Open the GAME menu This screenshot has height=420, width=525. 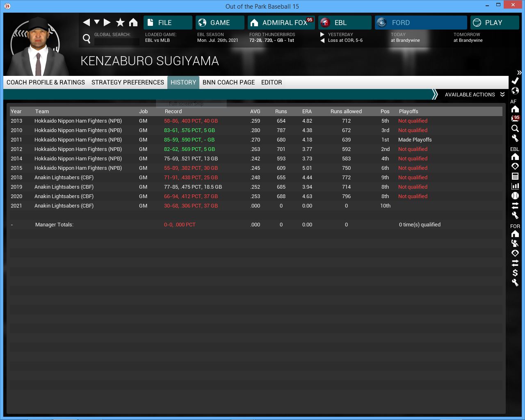pyautogui.click(x=220, y=23)
